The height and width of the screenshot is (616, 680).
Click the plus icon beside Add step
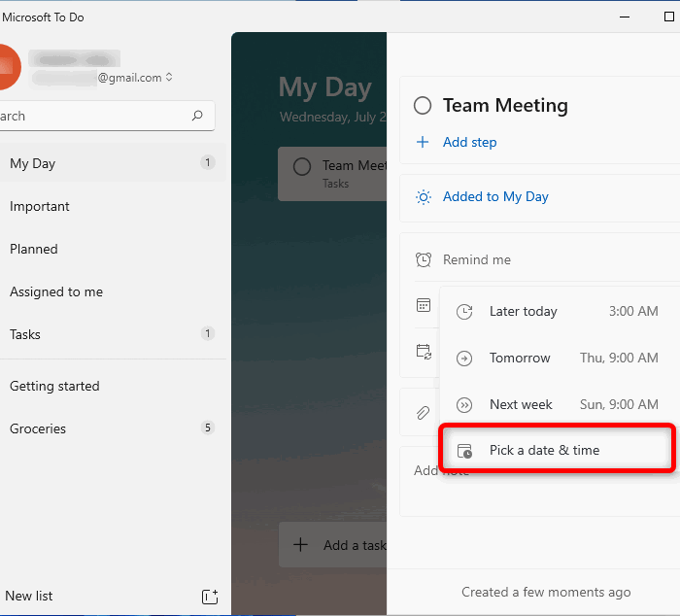[423, 142]
